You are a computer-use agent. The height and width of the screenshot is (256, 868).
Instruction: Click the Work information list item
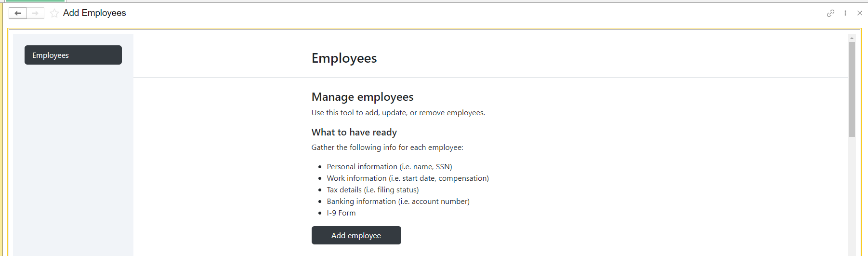pyautogui.click(x=408, y=178)
